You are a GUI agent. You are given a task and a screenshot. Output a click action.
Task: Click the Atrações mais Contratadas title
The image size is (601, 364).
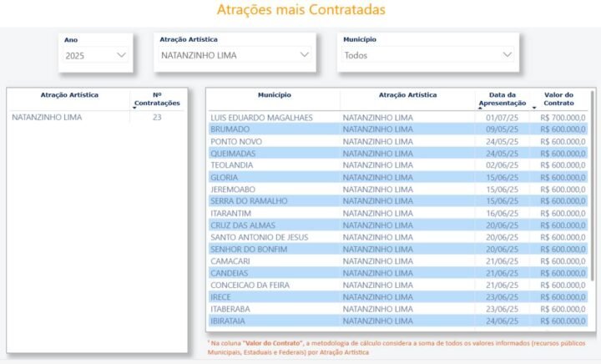pos(300,9)
